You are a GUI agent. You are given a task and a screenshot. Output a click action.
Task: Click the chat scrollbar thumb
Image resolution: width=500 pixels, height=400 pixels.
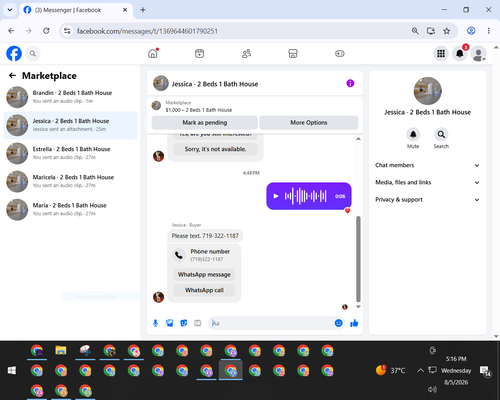pos(358,259)
